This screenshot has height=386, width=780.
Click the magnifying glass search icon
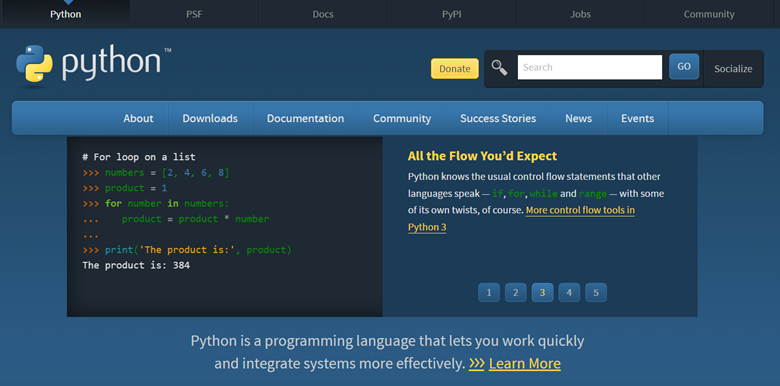point(499,68)
